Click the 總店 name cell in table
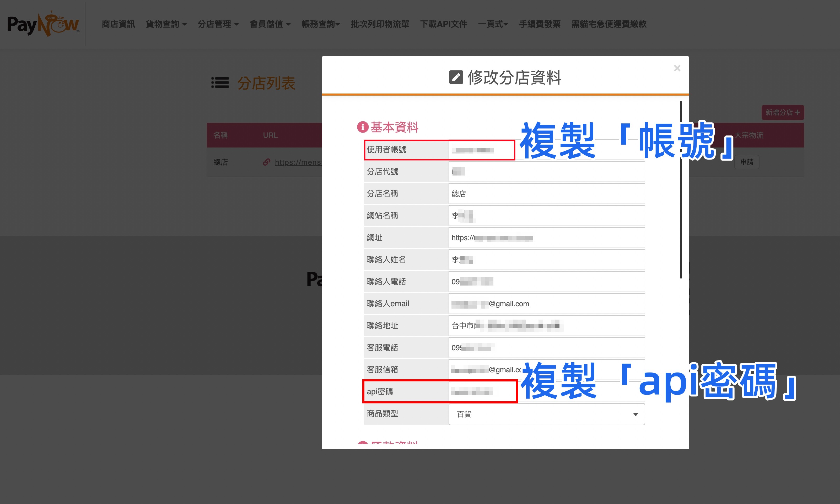 (220, 162)
